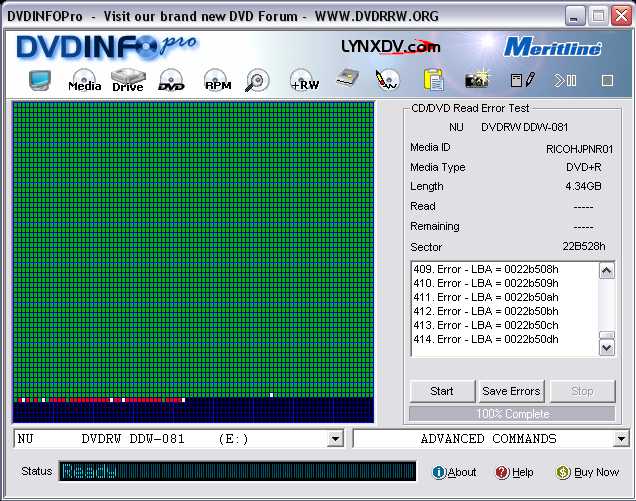
Task: Click the Sector value 22B528h
Action: tap(584, 246)
